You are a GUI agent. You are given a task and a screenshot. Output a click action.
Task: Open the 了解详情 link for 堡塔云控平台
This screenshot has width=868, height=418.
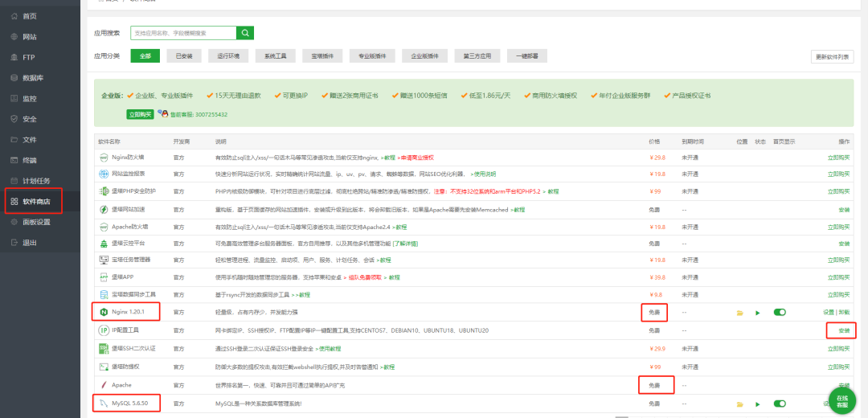click(x=405, y=243)
